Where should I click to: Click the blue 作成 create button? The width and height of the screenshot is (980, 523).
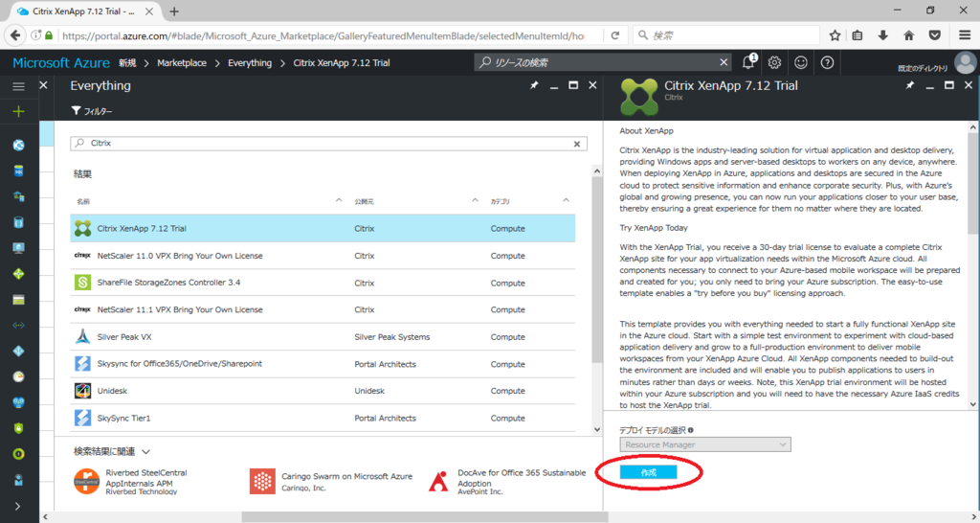click(x=648, y=472)
